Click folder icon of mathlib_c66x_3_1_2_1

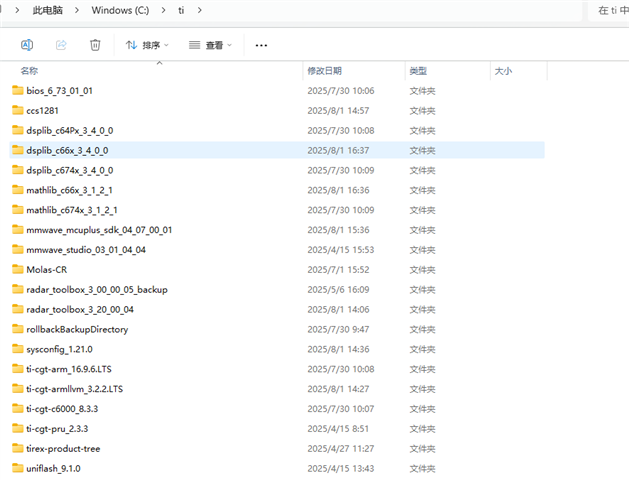point(18,190)
